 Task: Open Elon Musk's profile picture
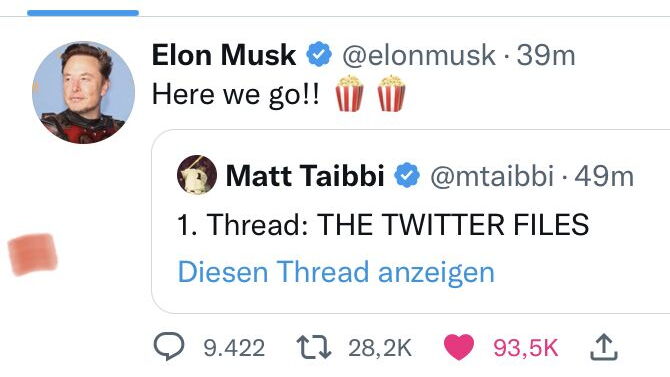(83, 92)
